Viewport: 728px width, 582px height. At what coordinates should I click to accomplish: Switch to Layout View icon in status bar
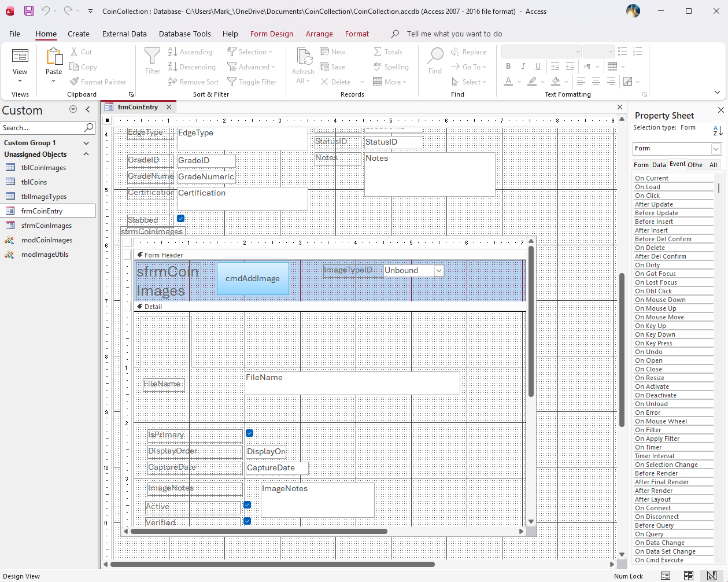tap(689, 576)
